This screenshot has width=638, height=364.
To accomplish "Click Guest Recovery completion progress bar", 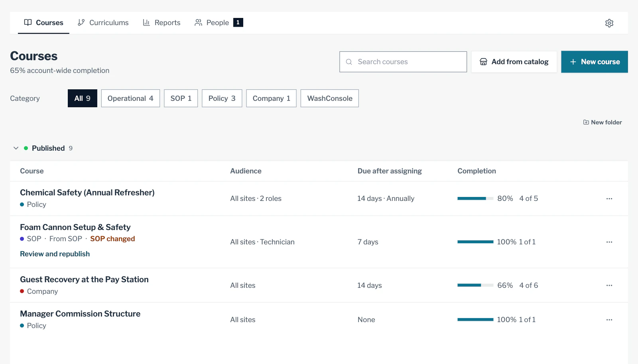I will pos(475,285).
